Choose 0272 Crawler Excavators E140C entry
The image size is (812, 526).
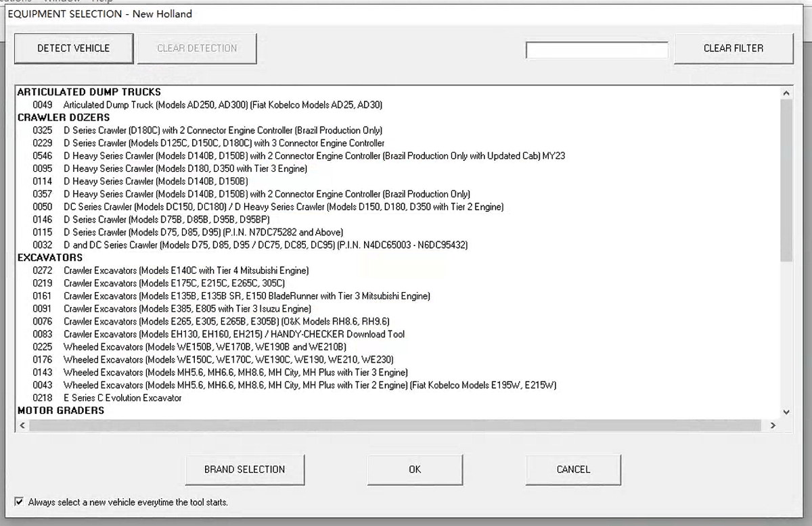coord(186,270)
